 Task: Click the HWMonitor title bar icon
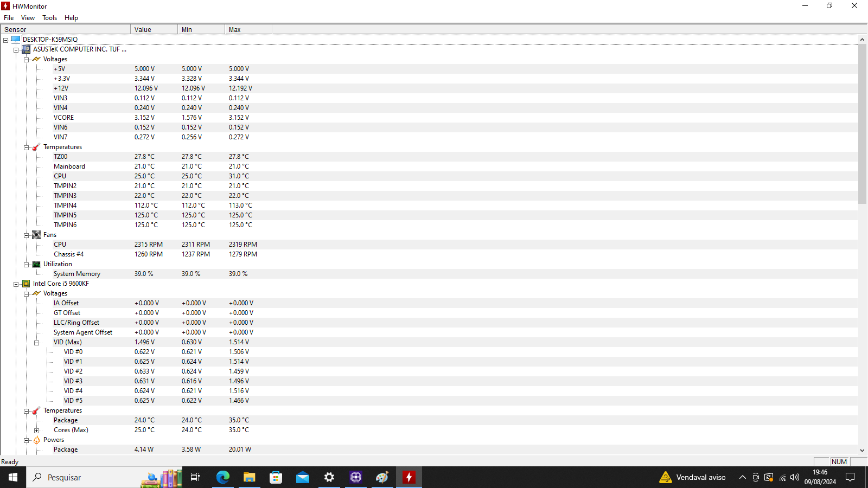pyautogui.click(x=5, y=6)
